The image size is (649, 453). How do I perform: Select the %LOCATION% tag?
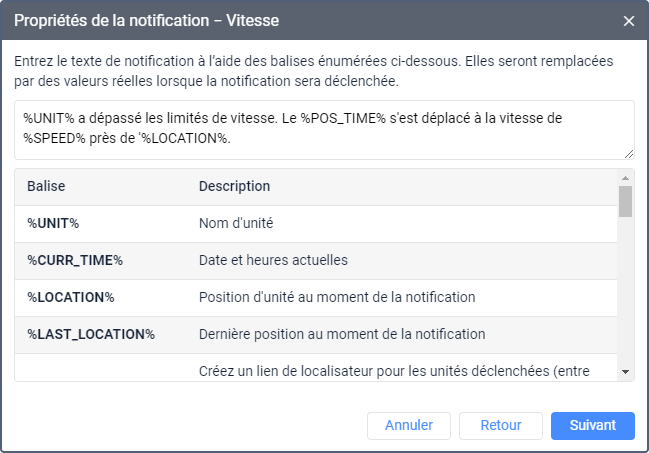coord(70,297)
